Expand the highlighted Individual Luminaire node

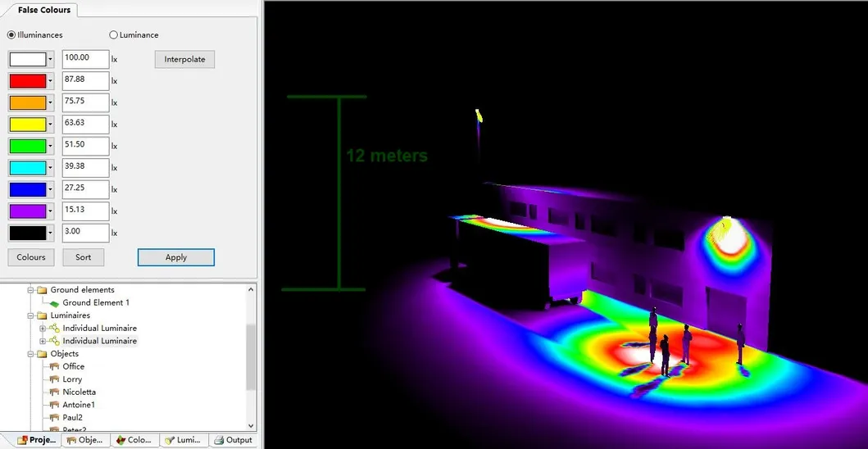(x=43, y=341)
